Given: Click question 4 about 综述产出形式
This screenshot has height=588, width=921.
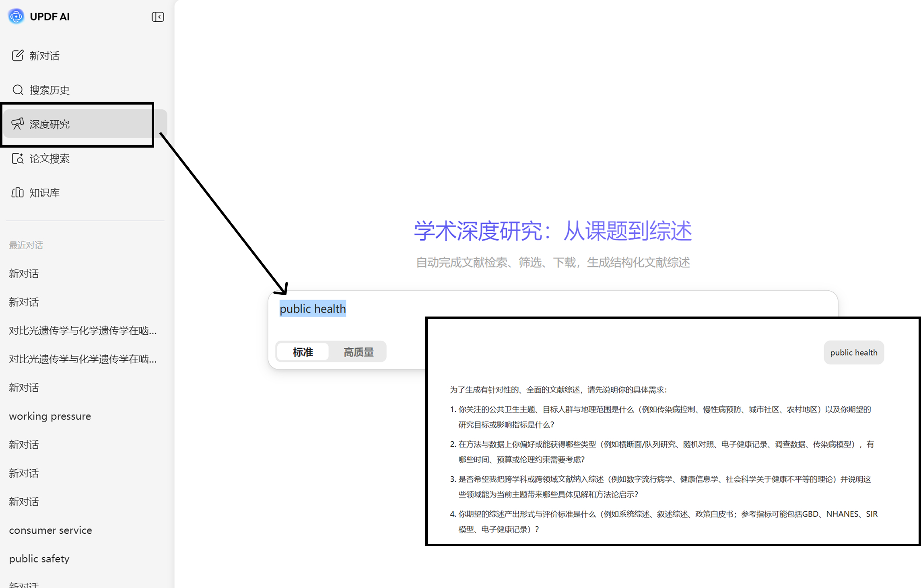Looking at the screenshot, I should pos(663,522).
